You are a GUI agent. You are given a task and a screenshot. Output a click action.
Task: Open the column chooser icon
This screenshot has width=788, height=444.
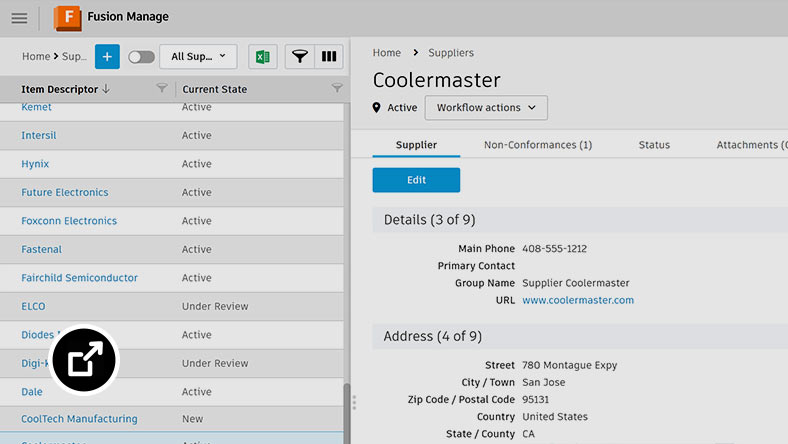coord(328,57)
